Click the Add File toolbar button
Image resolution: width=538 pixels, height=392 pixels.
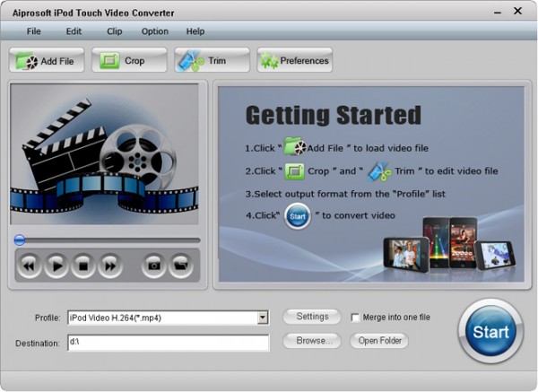click(x=47, y=60)
